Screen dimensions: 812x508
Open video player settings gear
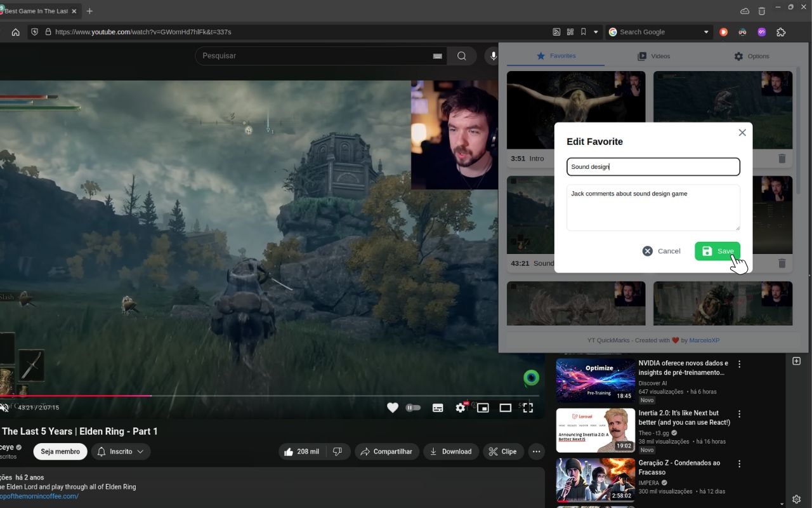(461, 408)
